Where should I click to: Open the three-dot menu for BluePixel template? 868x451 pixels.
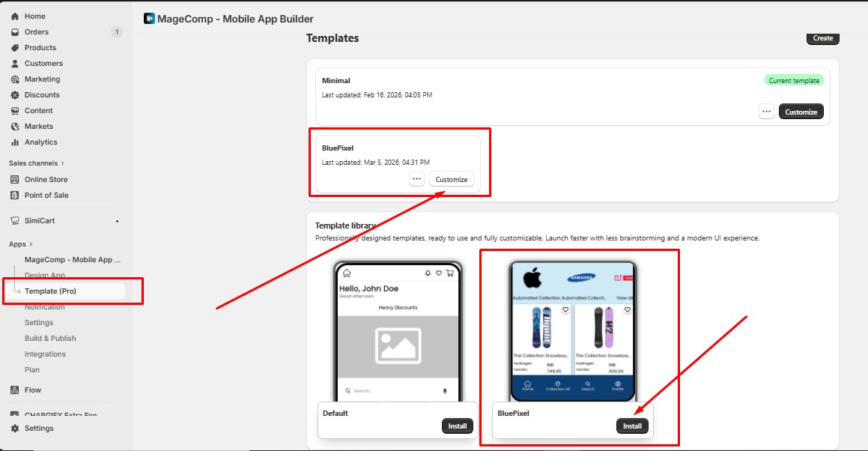417,179
